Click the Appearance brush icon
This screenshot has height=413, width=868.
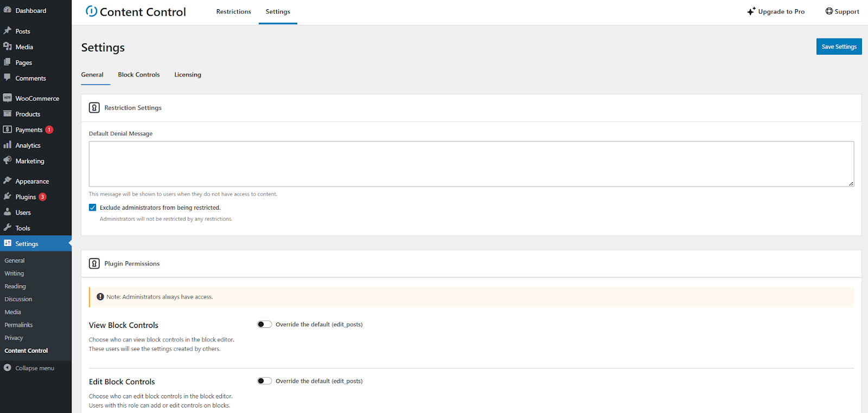click(x=7, y=180)
